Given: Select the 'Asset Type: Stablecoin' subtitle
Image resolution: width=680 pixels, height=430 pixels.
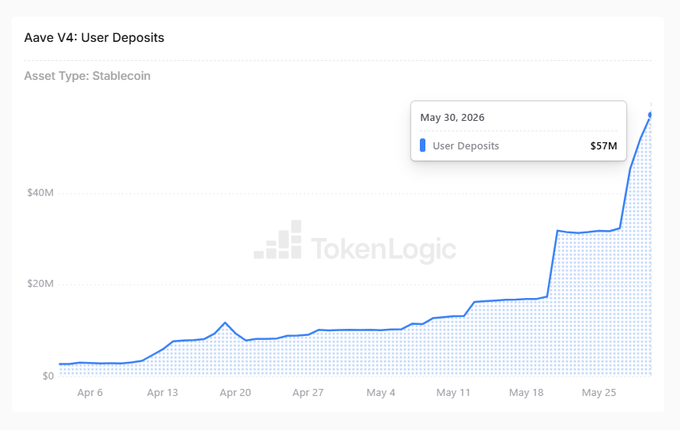Looking at the screenshot, I should pyautogui.click(x=87, y=76).
